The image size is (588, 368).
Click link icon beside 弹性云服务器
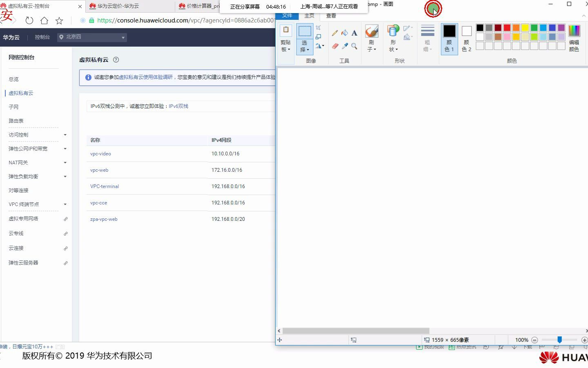pyautogui.click(x=65, y=263)
